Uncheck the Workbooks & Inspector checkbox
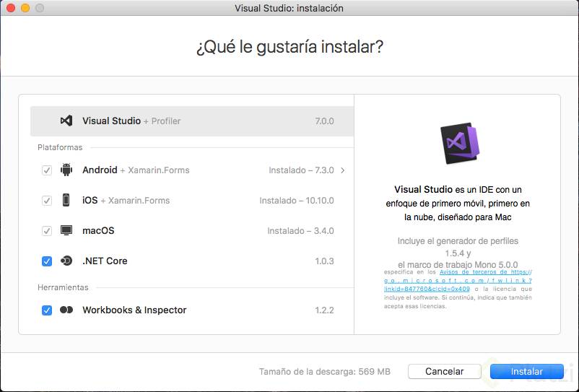 (47, 310)
